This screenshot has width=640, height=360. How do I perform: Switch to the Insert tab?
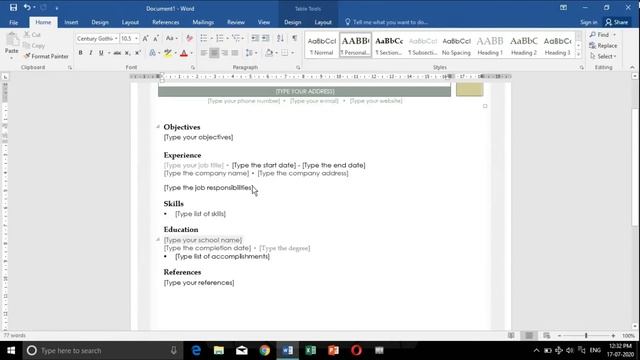(x=71, y=22)
